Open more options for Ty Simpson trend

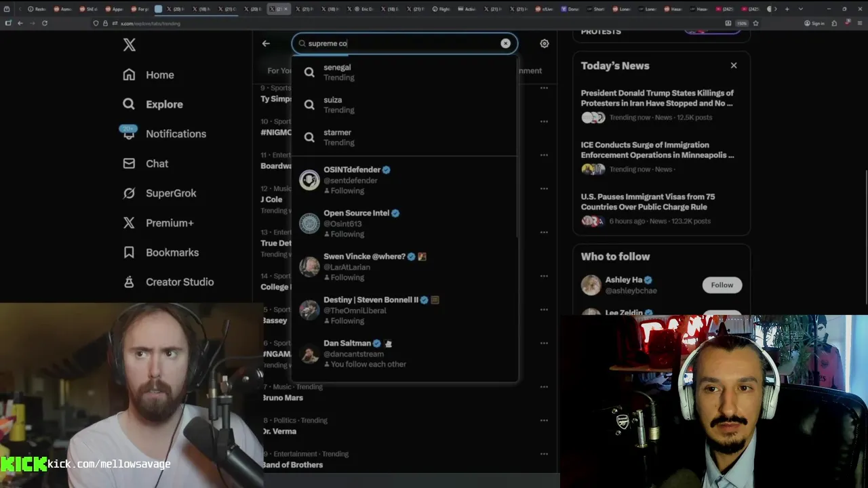(x=544, y=88)
